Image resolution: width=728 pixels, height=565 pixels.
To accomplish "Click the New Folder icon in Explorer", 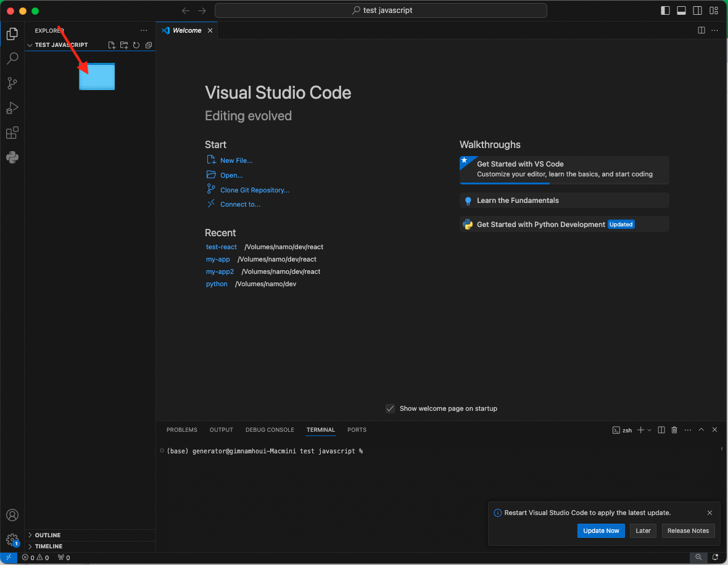I will [124, 45].
